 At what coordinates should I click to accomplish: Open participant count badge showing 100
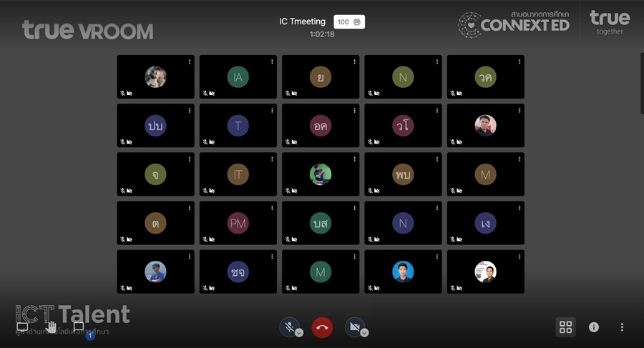pyautogui.click(x=349, y=22)
